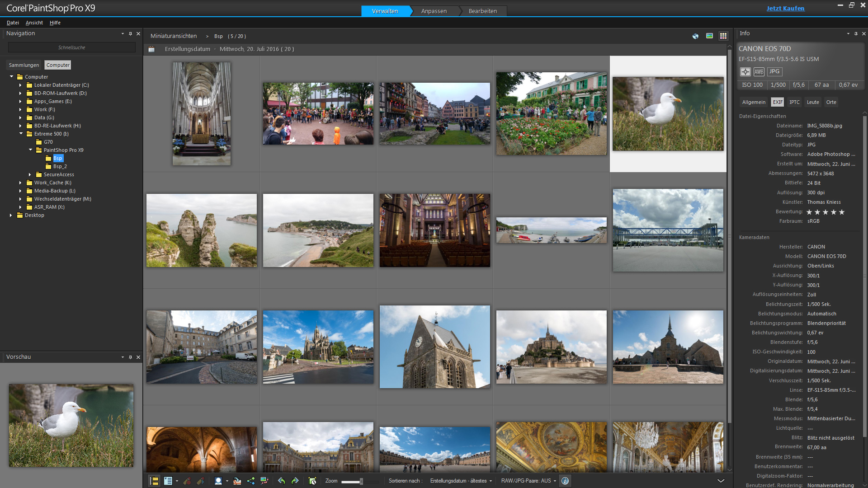Image resolution: width=868 pixels, height=488 pixels.
Task: Click the calendar clock batch icon
Action: pos(312,481)
